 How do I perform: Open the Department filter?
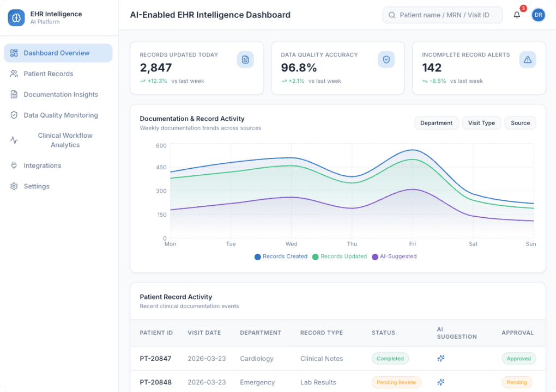436,122
